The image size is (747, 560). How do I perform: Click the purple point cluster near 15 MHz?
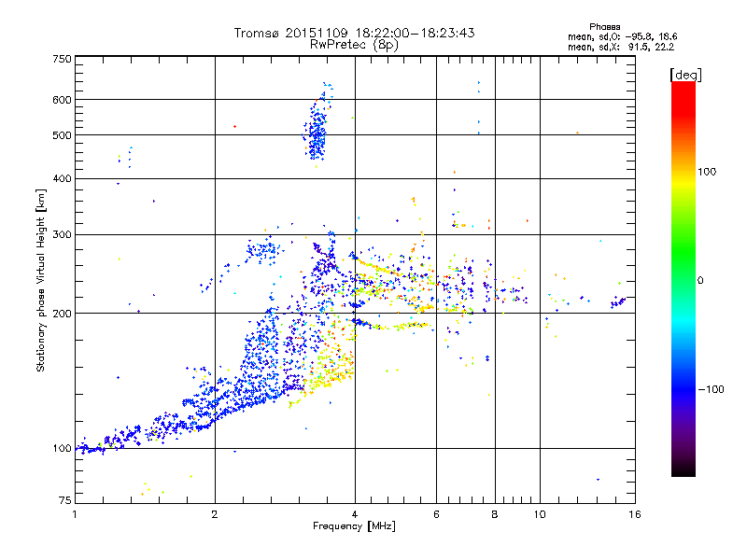pyautogui.click(x=618, y=301)
